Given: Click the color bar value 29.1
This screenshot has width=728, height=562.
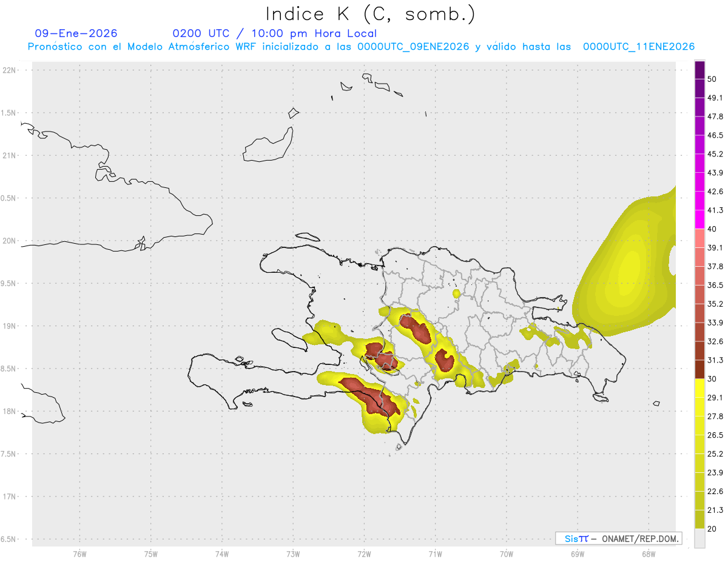Looking at the screenshot, I should [715, 398].
